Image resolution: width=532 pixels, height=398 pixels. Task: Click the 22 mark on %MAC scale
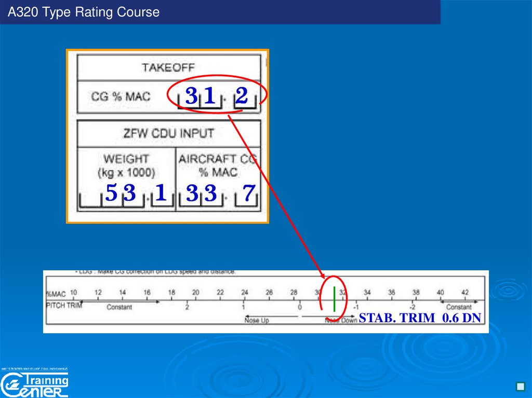pyautogui.click(x=220, y=292)
